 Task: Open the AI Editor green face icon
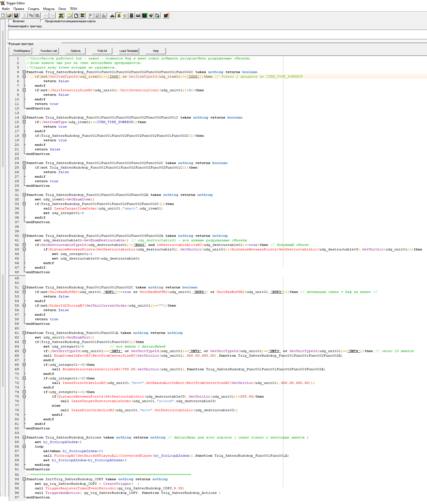pyautogui.click(x=144, y=16)
